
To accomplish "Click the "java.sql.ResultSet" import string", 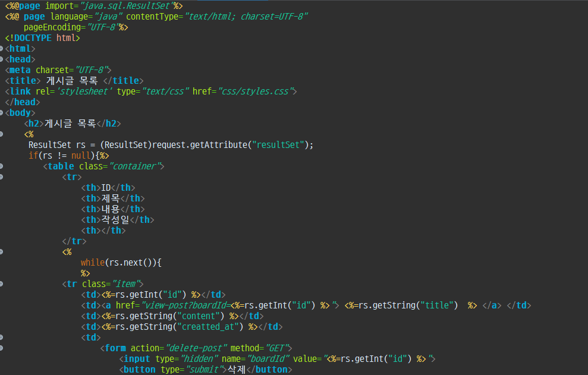I will [x=127, y=5].
